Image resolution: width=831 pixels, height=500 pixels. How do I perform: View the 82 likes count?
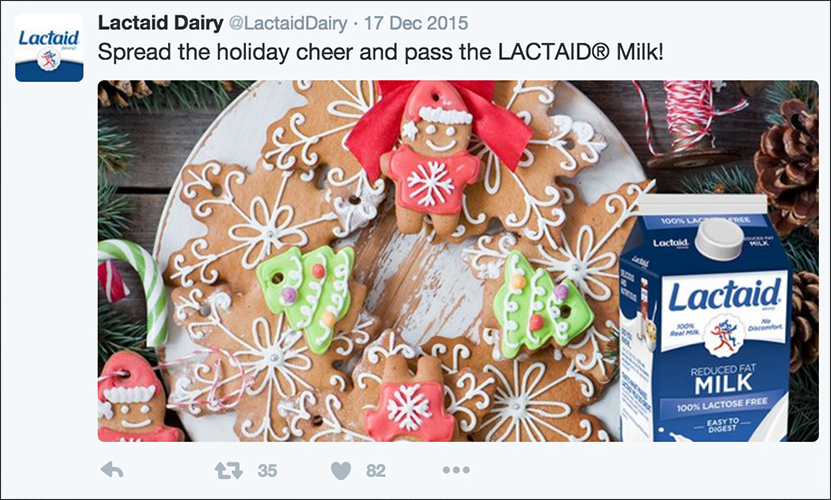click(x=376, y=470)
